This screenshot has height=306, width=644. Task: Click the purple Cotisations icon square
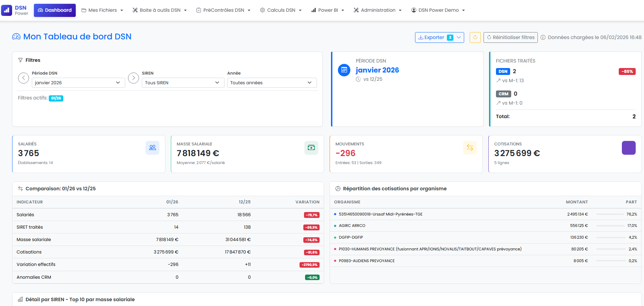click(x=628, y=148)
